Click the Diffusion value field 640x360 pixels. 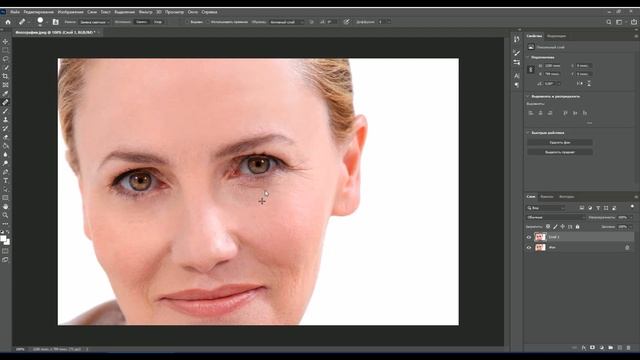(x=381, y=22)
